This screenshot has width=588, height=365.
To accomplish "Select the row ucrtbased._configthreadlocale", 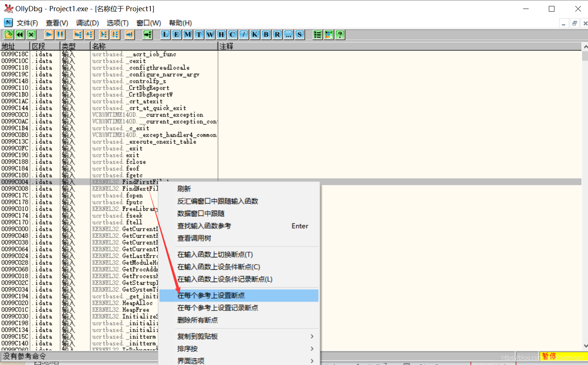I will pyautogui.click(x=291, y=68).
